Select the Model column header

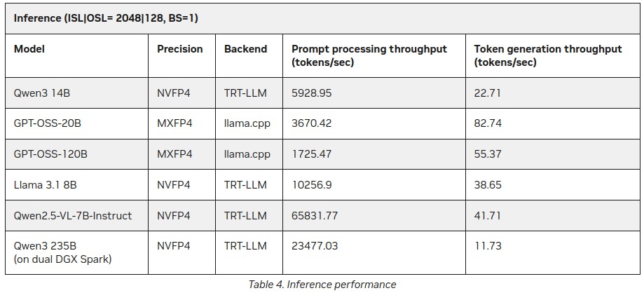29,49
